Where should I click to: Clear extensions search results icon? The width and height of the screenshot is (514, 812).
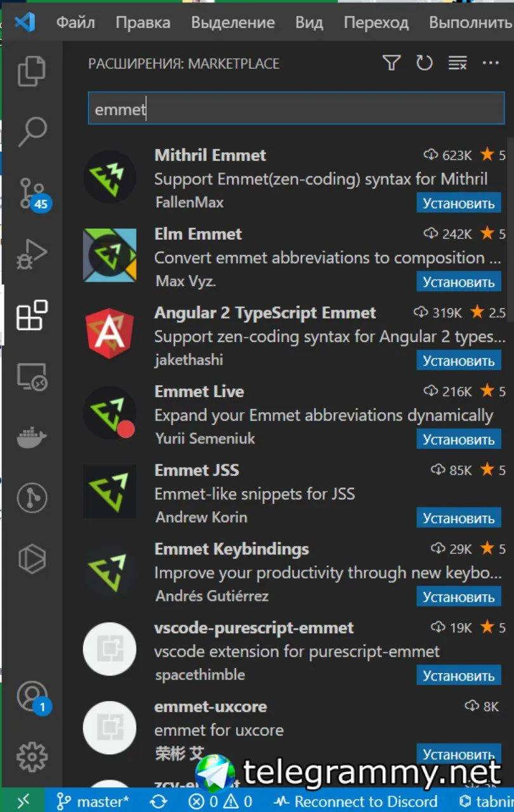pyautogui.click(x=458, y=63)
